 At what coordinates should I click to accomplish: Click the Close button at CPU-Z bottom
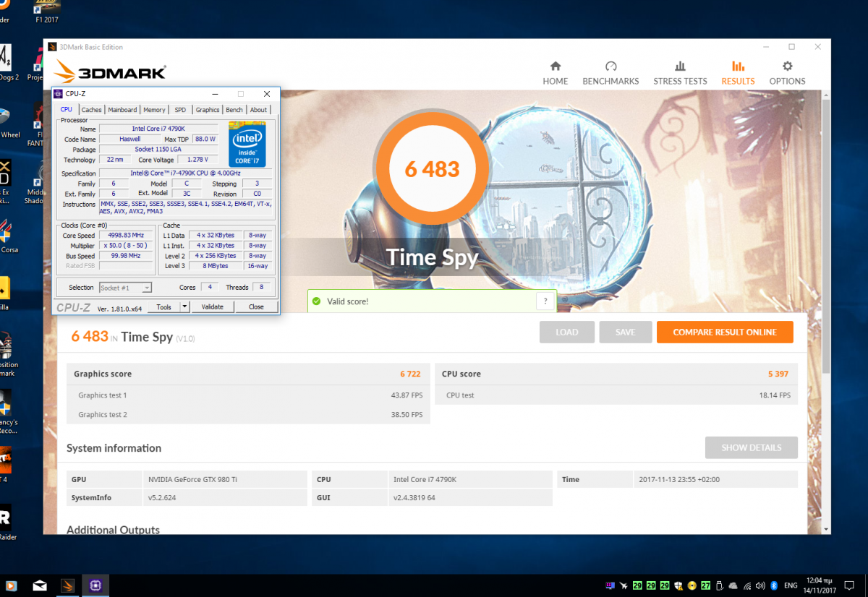[x=256, y=306]
